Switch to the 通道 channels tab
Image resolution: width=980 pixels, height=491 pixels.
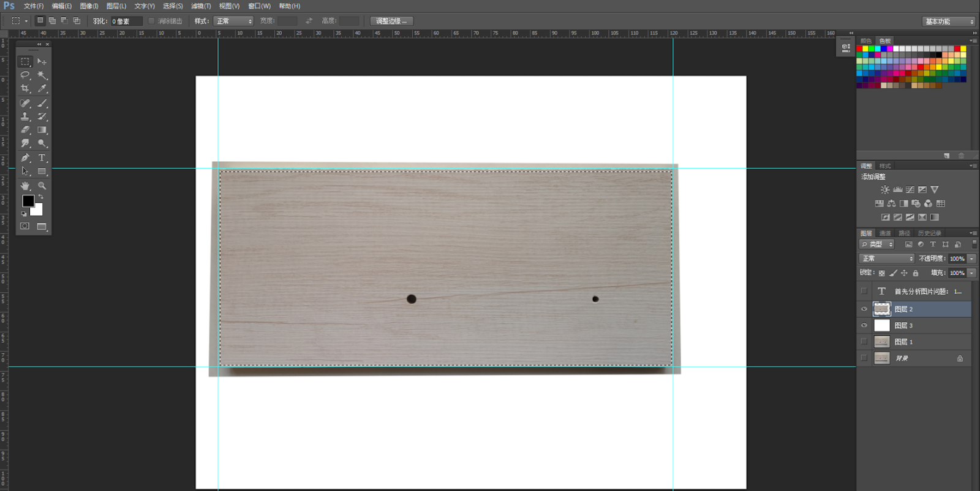(x=885, y=234)
